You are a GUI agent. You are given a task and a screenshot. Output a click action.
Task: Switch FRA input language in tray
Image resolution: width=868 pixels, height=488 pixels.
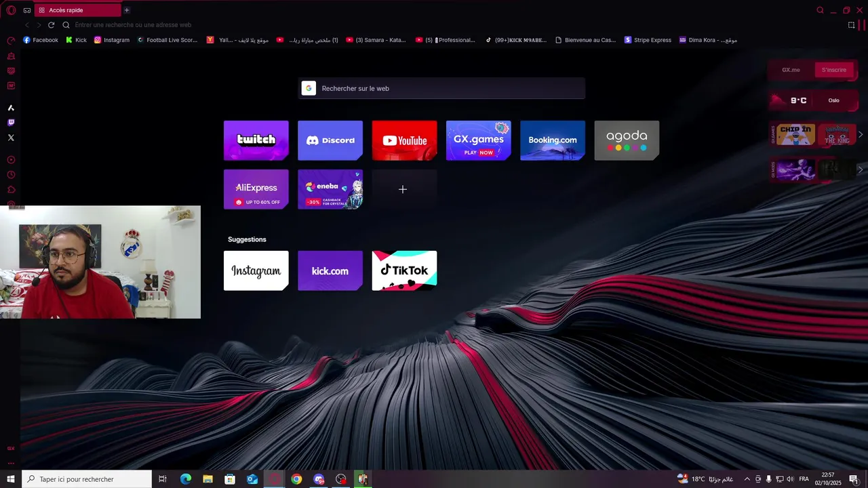point(804,479)
